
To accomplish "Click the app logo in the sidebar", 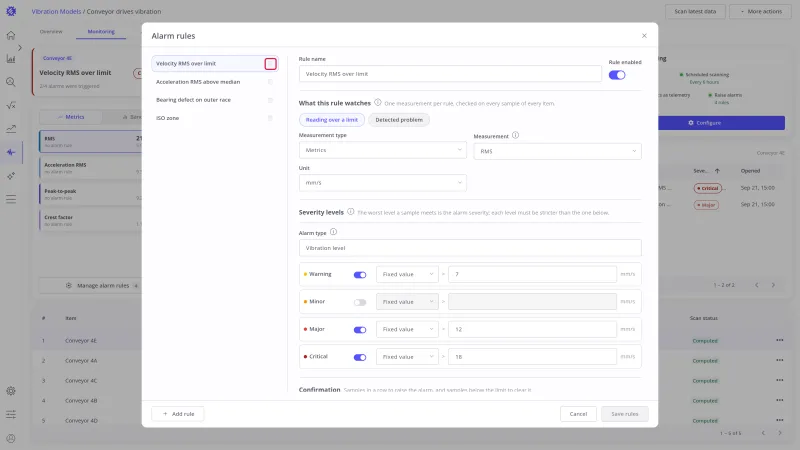I will coord(11,11).
